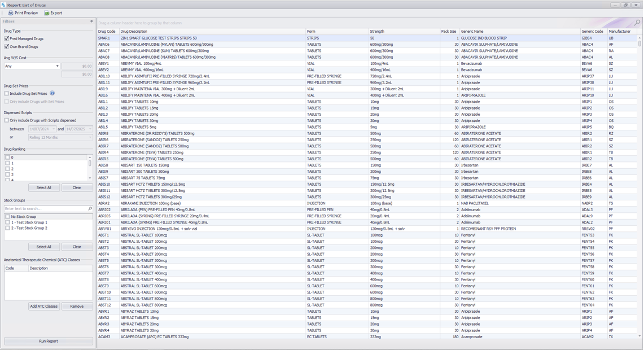Sort by Pack Size column header
The height and width of the screenshot is (350, 644).
449,31
